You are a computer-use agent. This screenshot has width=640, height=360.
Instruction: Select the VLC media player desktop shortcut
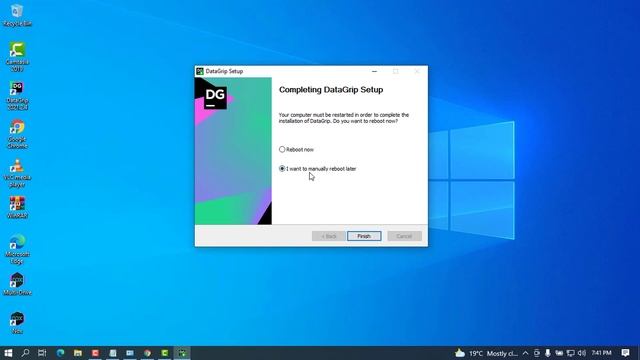[x=17, y=173]
